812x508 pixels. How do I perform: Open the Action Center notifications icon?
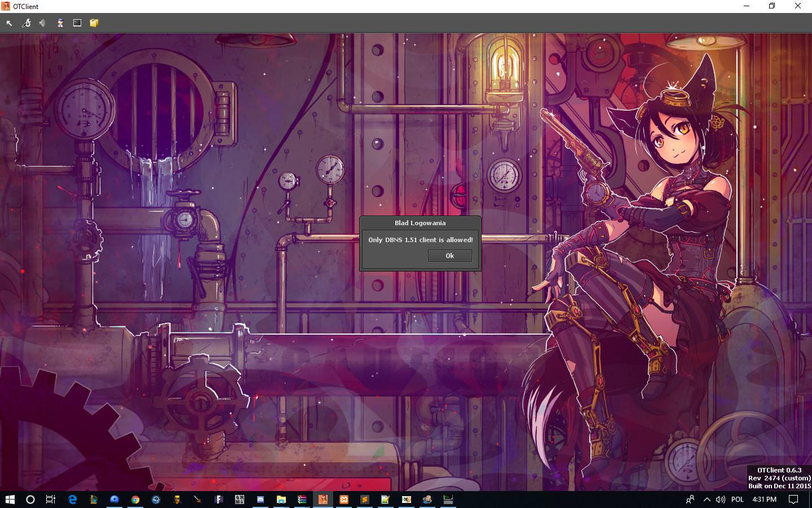[x=793, y=500]
